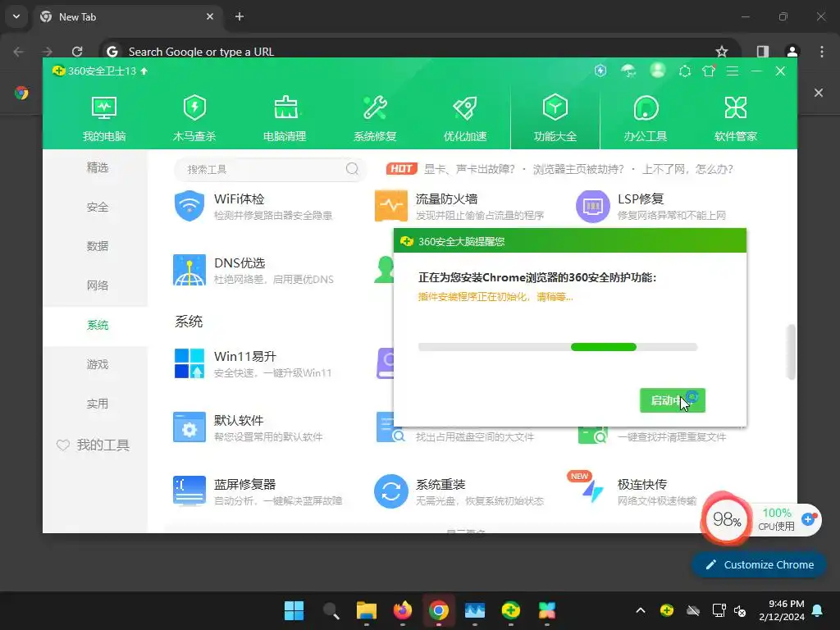Select 数据 category in sidebar

(97, 246)
